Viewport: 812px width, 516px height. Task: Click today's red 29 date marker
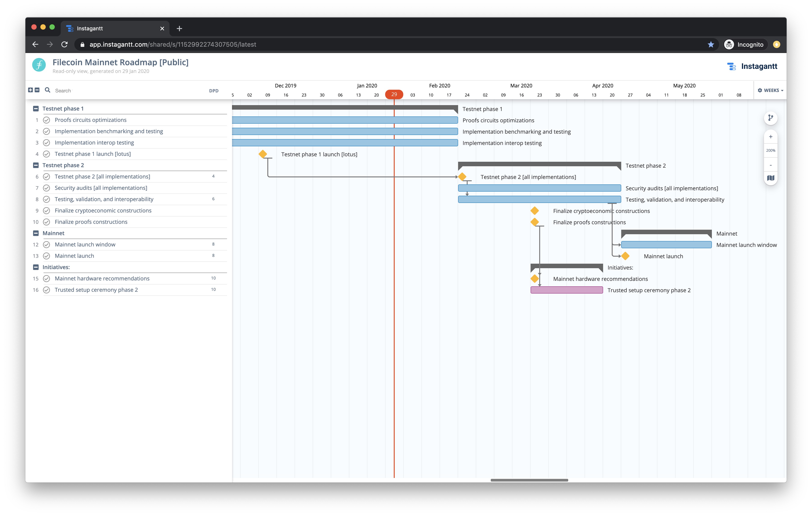pos(394,95)
